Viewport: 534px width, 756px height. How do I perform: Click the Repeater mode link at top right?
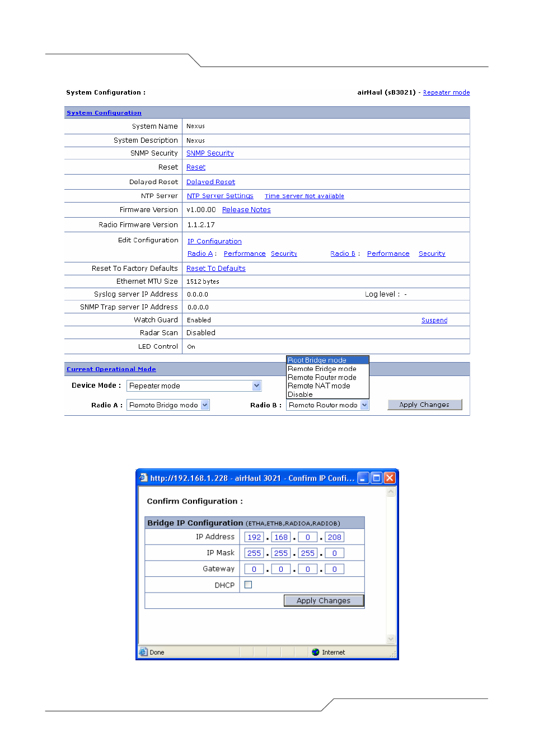click(x=446, y=92)
